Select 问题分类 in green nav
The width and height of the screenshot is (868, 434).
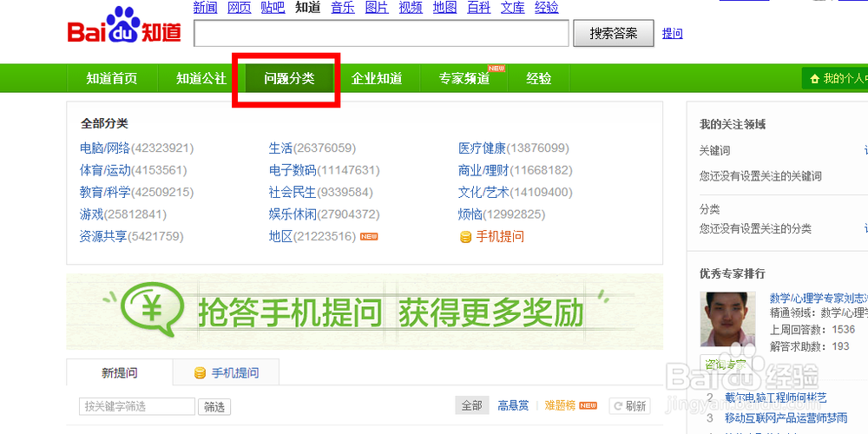(x=289, y=79)
